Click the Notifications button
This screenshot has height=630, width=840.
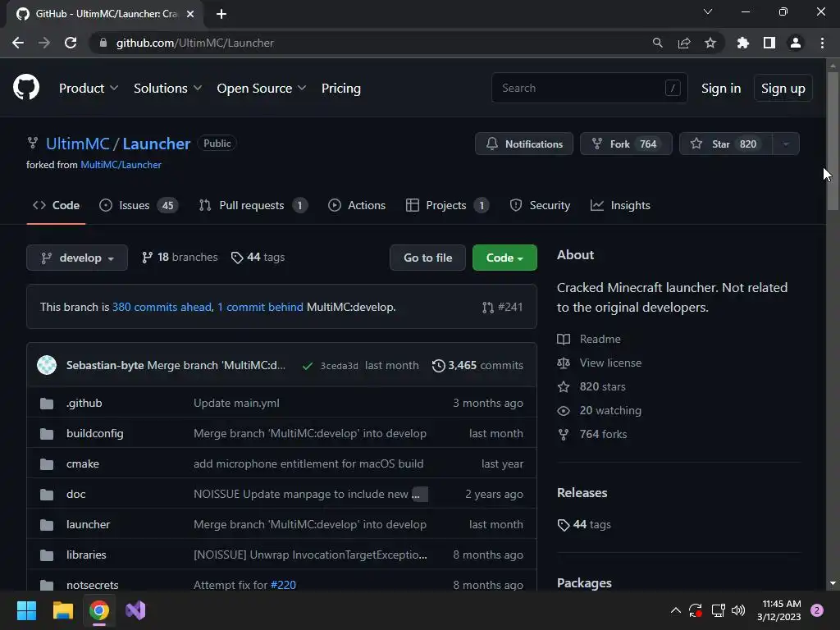point(524,144)
